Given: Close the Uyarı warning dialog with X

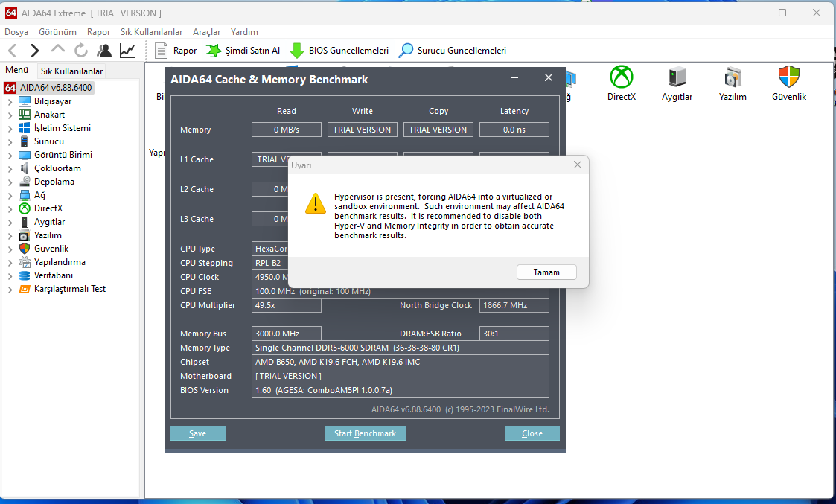Looking at the screenshot, I should [578, 165].
